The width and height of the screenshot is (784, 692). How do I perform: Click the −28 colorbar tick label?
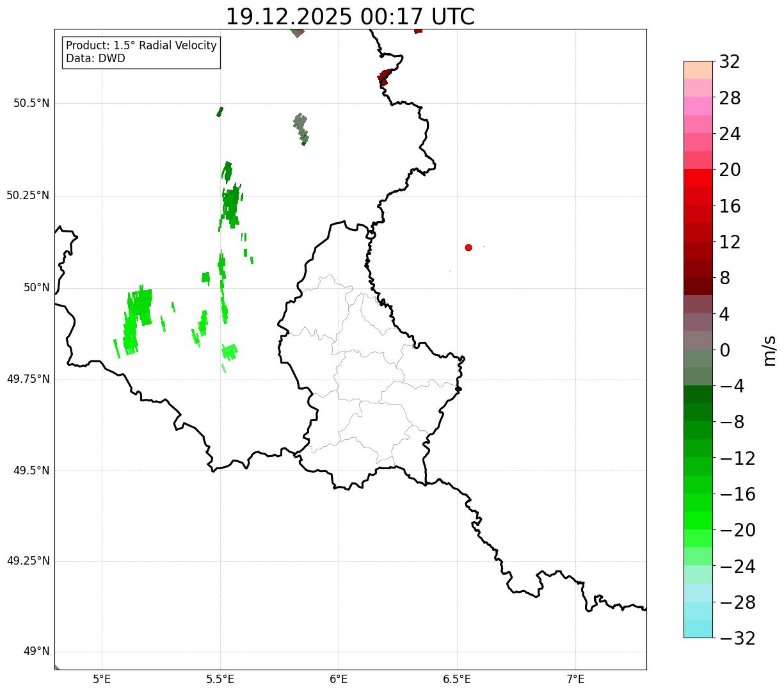pyautogui.click(x=737, y=602)
